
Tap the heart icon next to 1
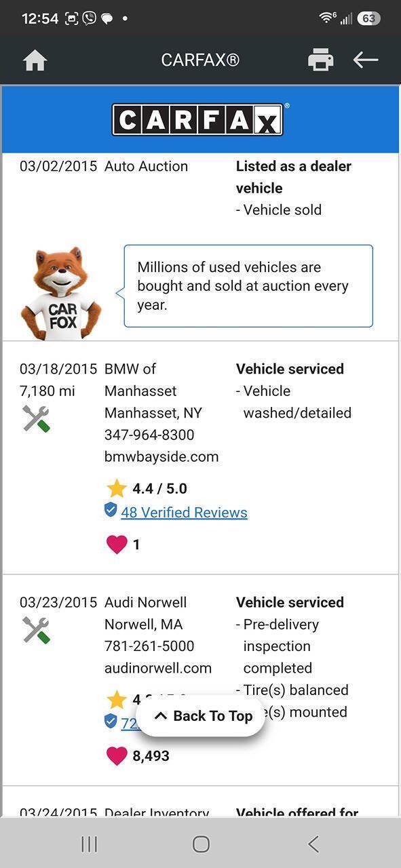(117, 544)
